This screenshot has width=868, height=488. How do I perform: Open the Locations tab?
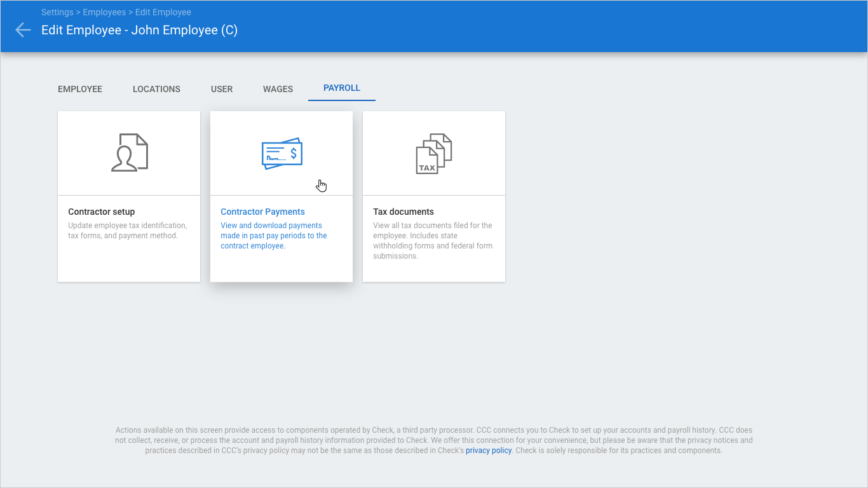point(156,89)
